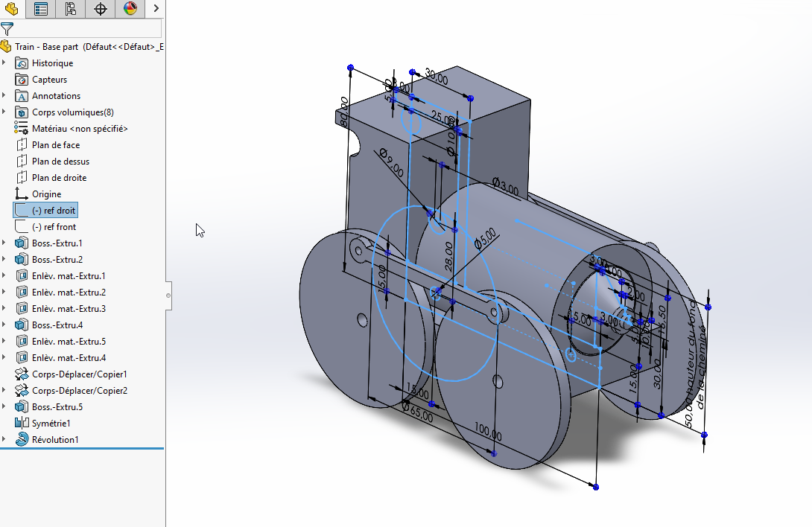812x527 pixels.
Task: Select Train - Base part root node
Action: pos(48,46)
